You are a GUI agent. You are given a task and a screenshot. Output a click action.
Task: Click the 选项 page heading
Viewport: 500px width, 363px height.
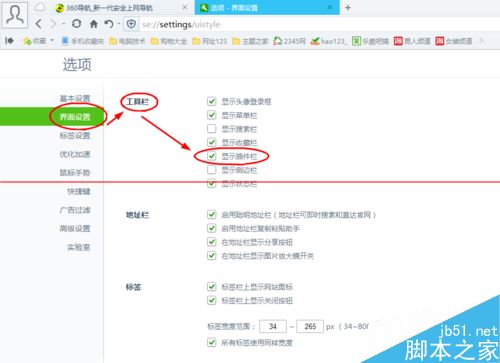pyautogui.click(x=77, y=64)
